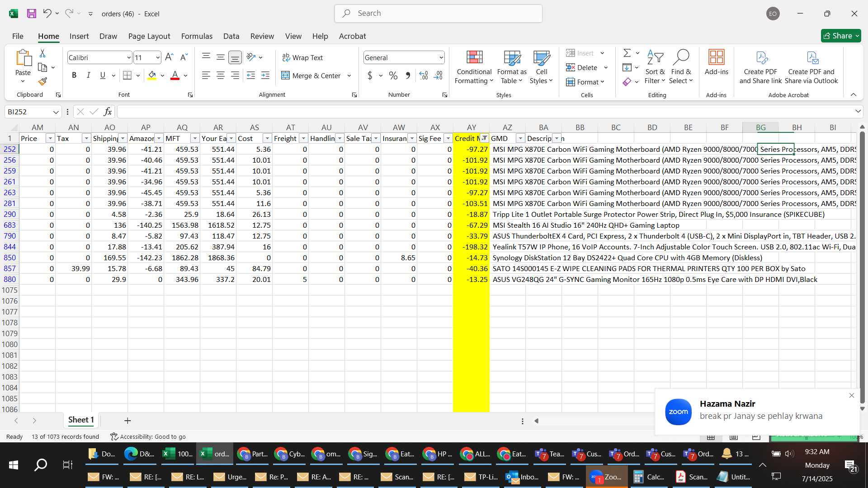Open the Cost column filter dropdown
Viewport: 868px width, 488px height.
pos(267,138)
